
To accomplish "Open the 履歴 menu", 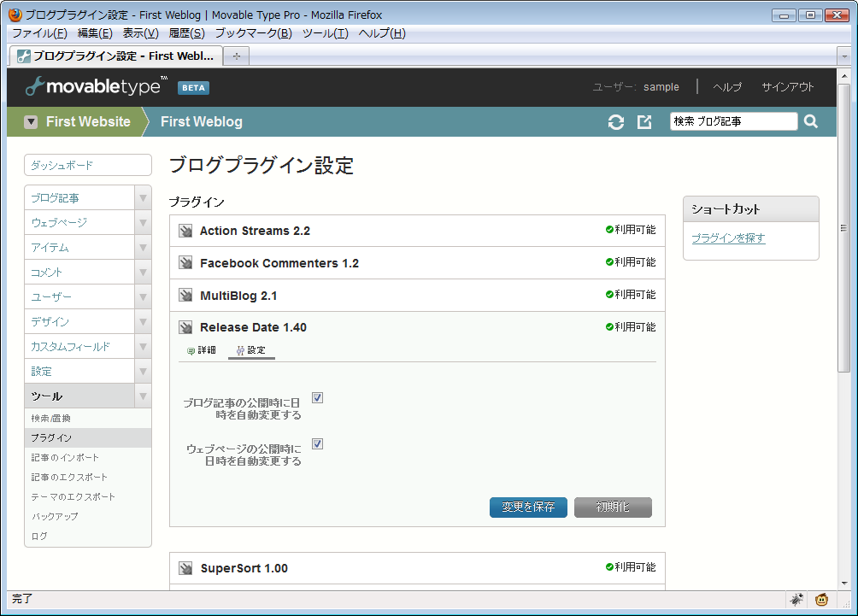I will 186,33.
